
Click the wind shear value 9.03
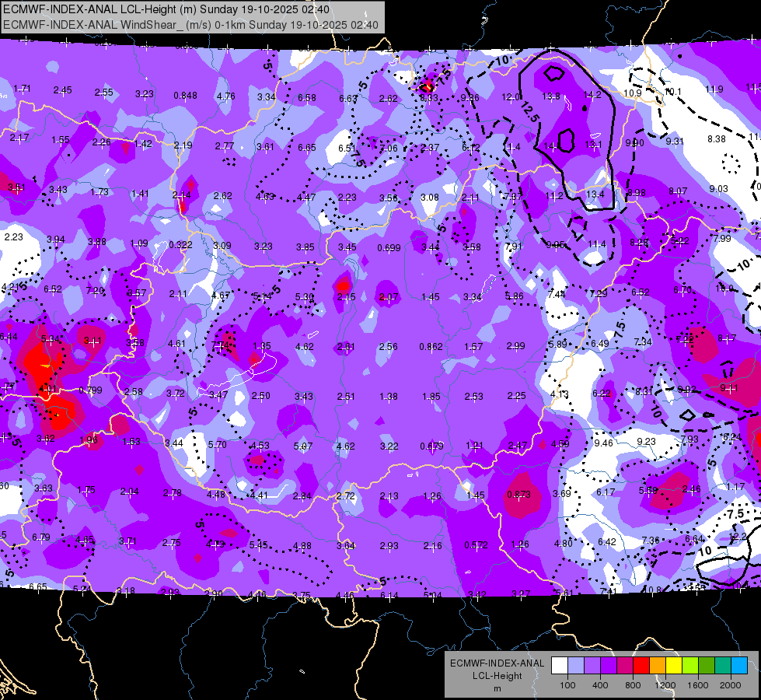[718, 189]
